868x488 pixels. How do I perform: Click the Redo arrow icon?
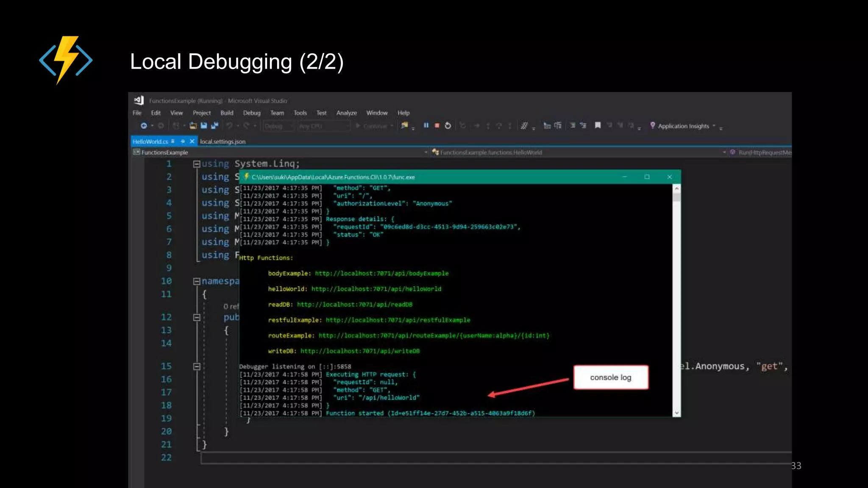tap(247, 126)
